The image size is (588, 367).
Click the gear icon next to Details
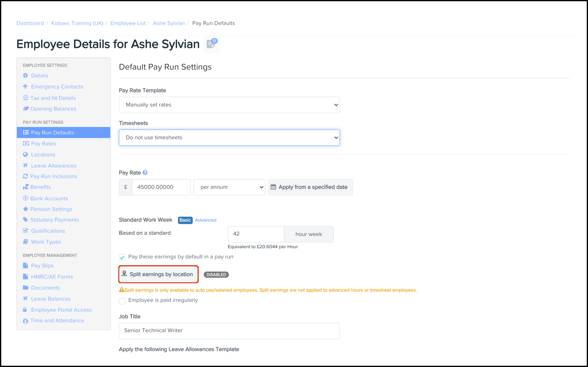click(25, 76)
